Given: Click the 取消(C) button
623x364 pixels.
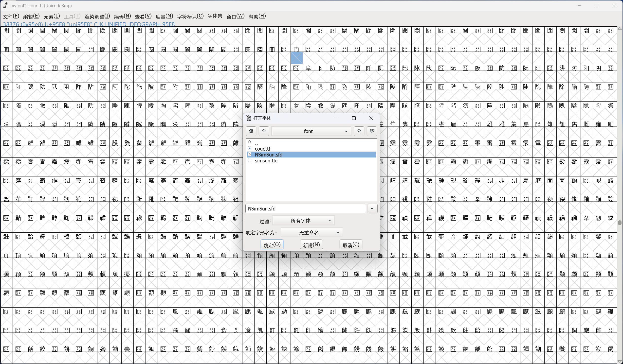Looking at the screenshot, I should pos(351,245).
